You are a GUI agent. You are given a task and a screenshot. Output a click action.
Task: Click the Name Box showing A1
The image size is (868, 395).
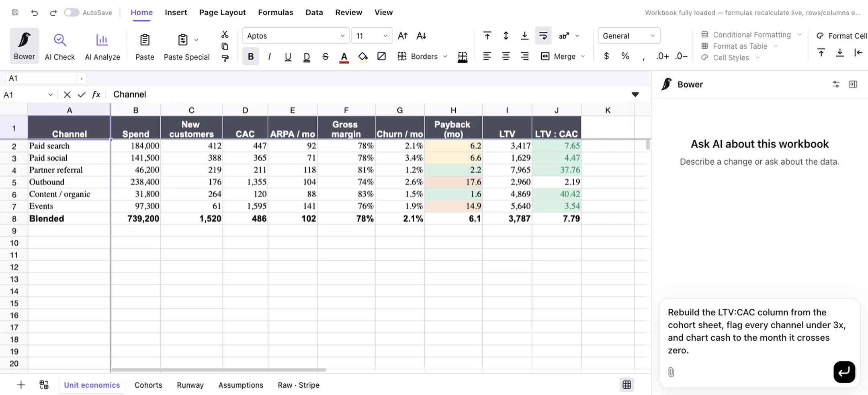point(41,78)
